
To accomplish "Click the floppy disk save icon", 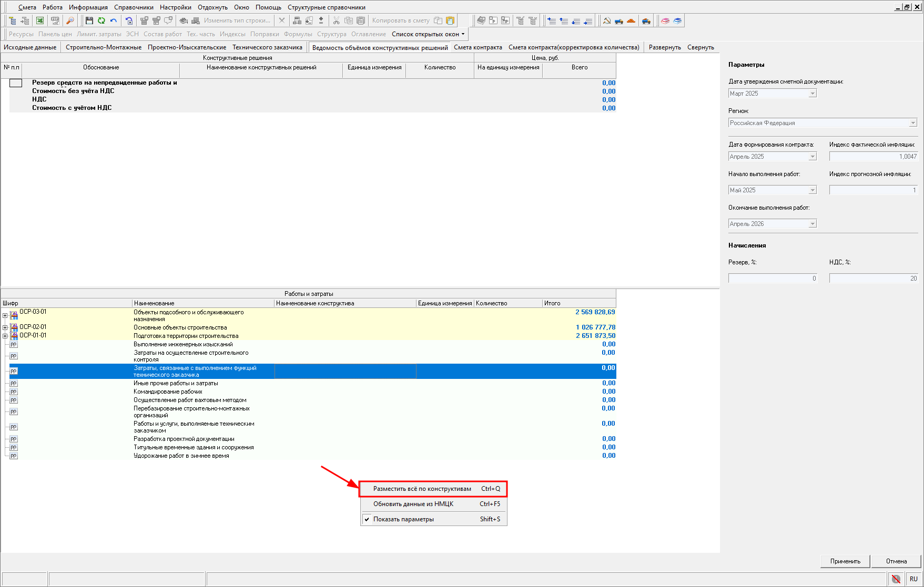I will (x=89, y=20).
